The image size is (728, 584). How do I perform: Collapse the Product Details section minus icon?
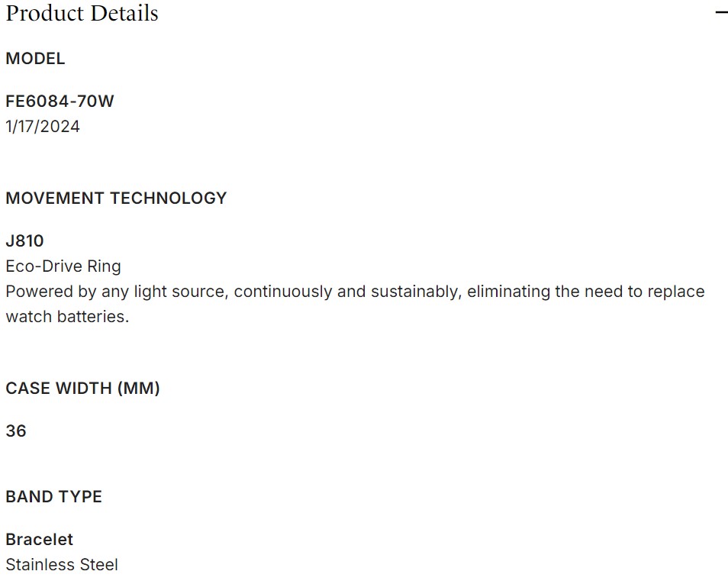tap(720, 13)
